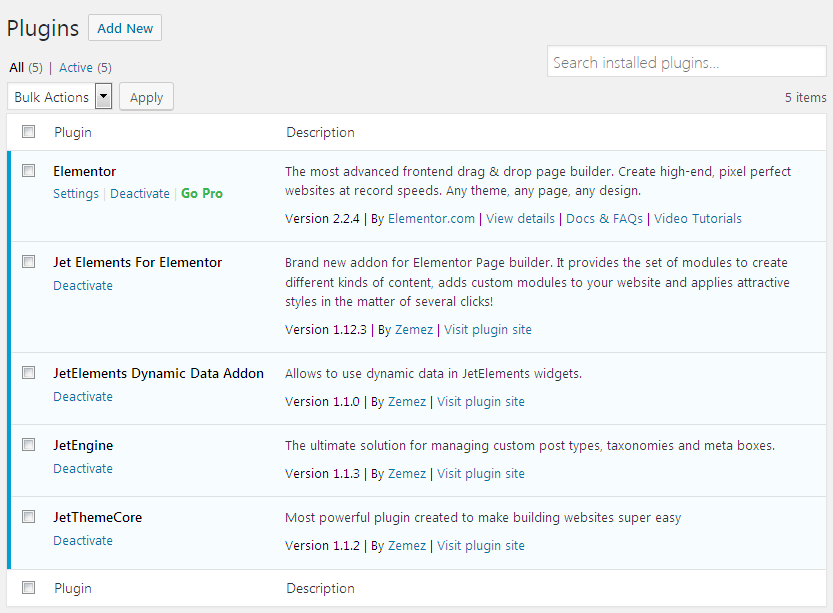This screenshot has width=833, height=613.
Task: Deactivate the Elementor plugin
Action: 140,193
